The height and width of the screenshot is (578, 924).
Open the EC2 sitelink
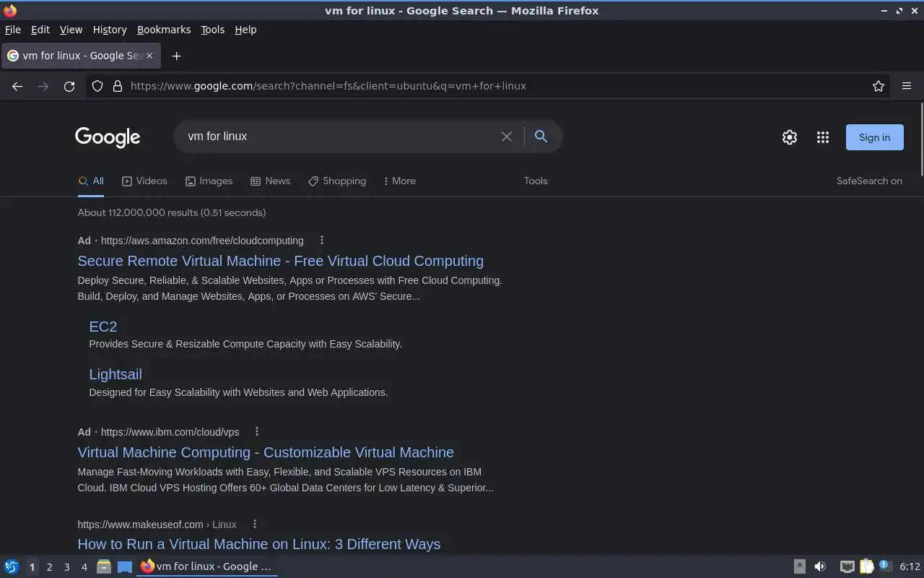tap(103, 327)
